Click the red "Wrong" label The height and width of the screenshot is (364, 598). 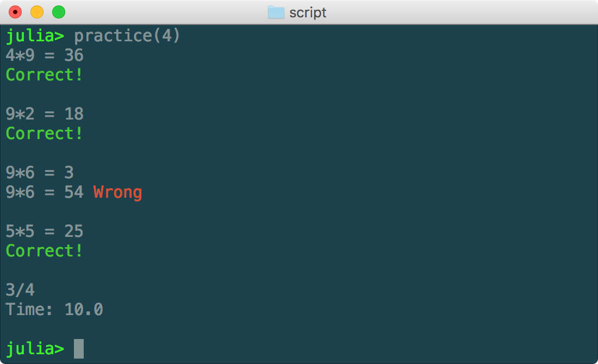coord(117,192)
